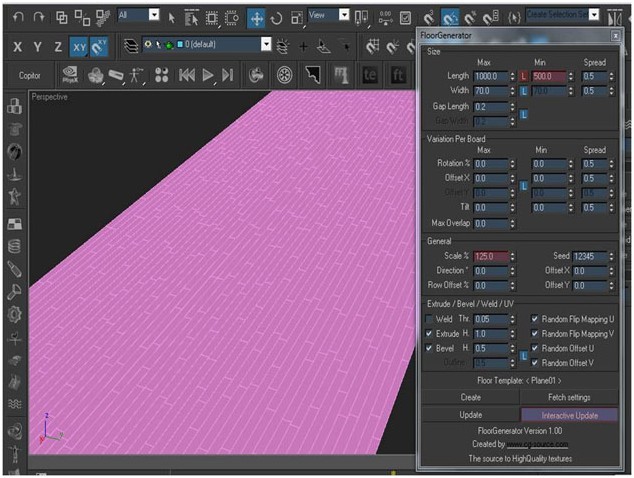The width and height of the screenshot is (634, 478).
Task: Uncheck Random Flip Mapping U
Action: coord(535,319)
